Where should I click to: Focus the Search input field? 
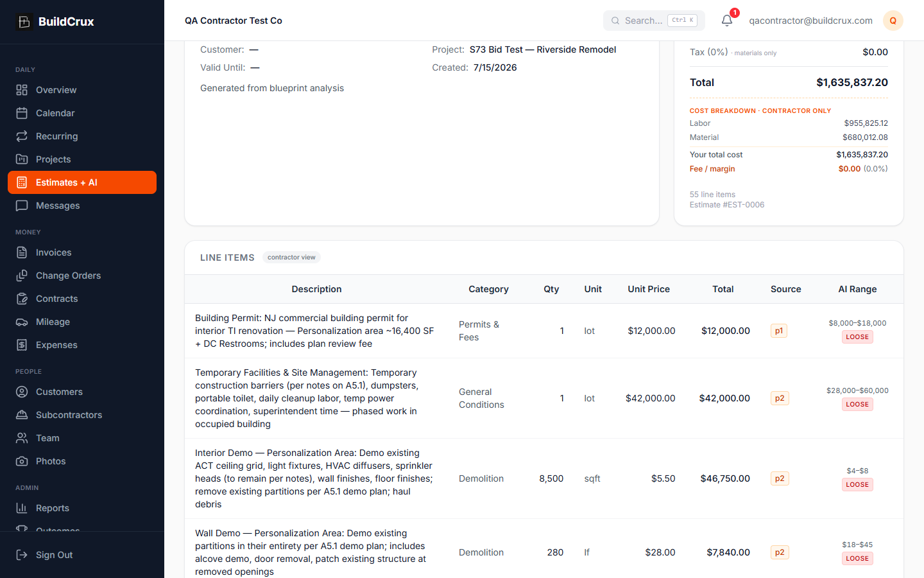click(x=654, y=21)
